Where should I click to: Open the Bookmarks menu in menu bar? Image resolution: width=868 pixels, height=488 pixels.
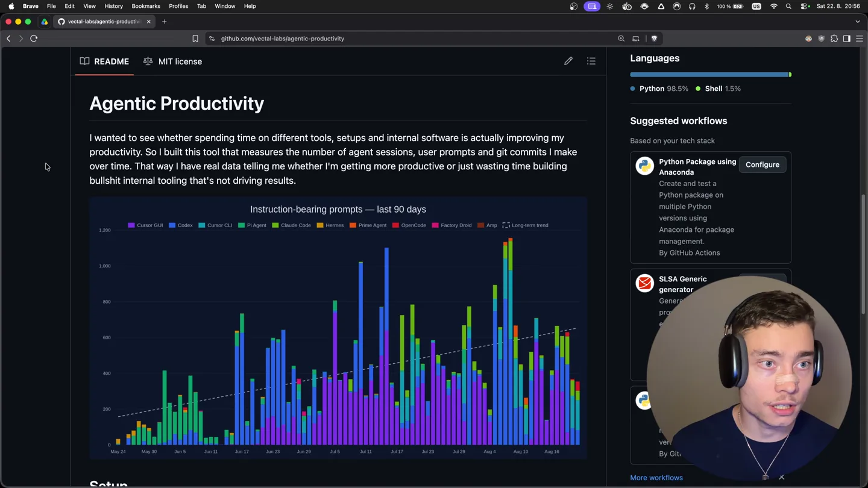pos(146,6)
